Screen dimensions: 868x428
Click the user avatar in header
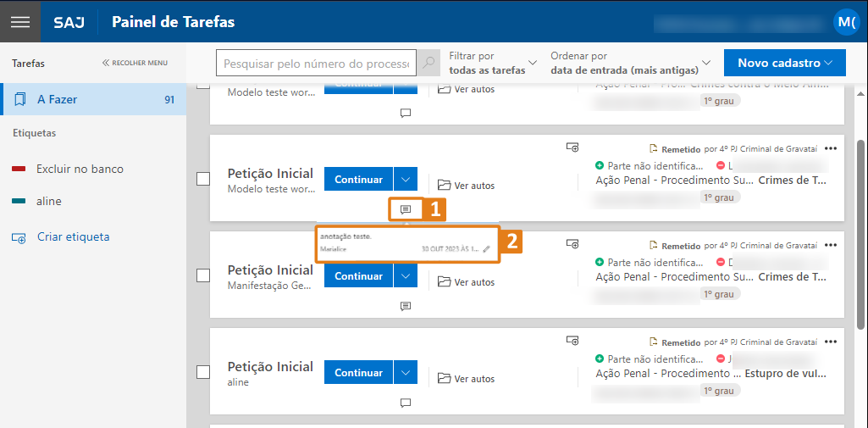coord(845,22)
